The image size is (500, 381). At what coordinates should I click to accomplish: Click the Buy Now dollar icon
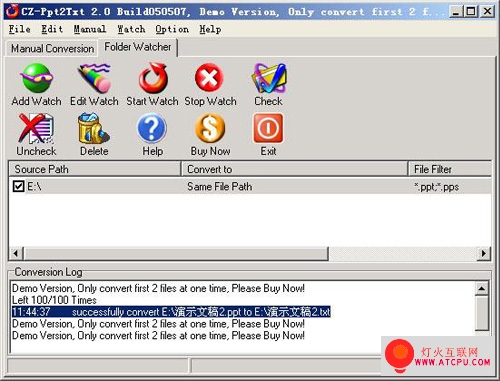coord(210,128)
